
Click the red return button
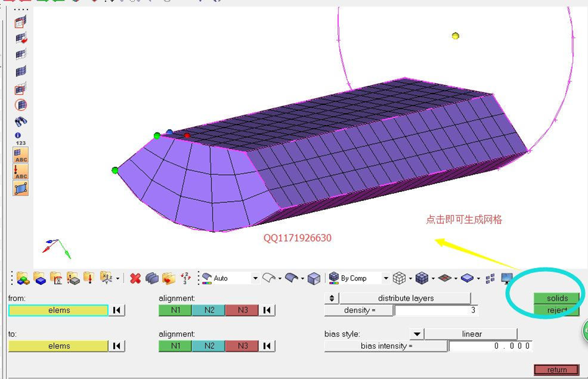(x=556, y=370)
